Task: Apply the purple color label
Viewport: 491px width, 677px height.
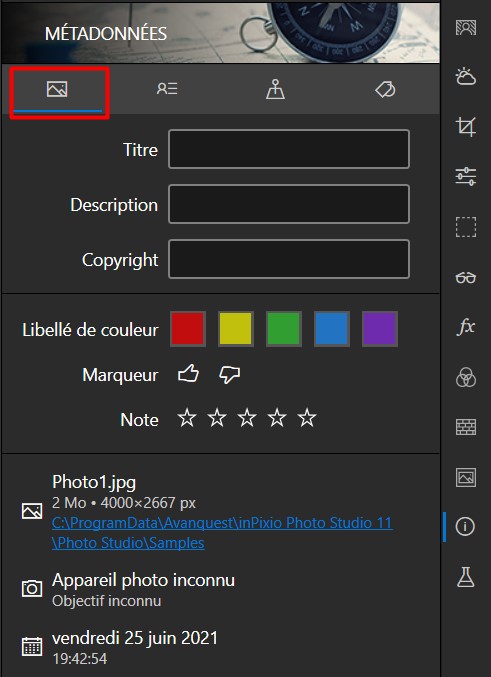Action: tap(380, 329)
